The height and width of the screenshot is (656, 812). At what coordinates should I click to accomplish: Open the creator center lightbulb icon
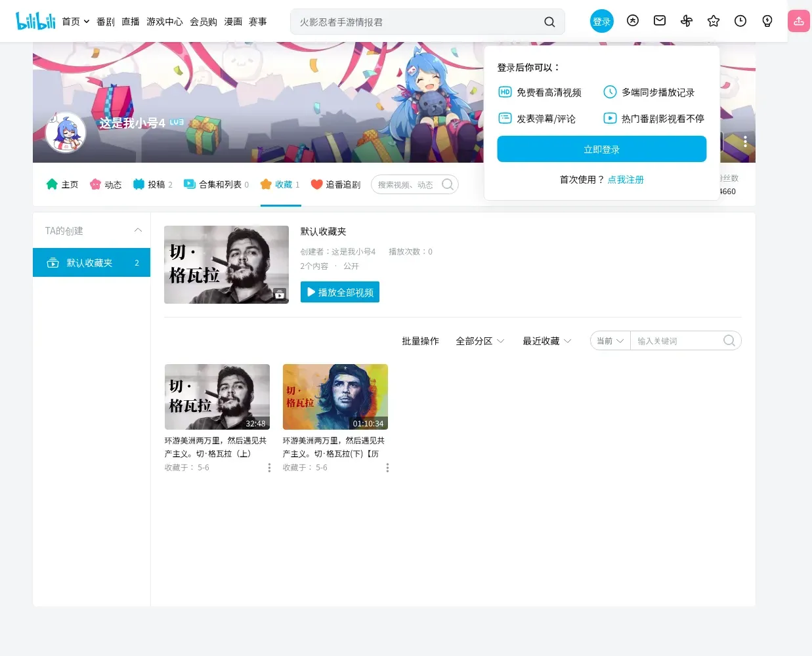click(x=767, y=21)
